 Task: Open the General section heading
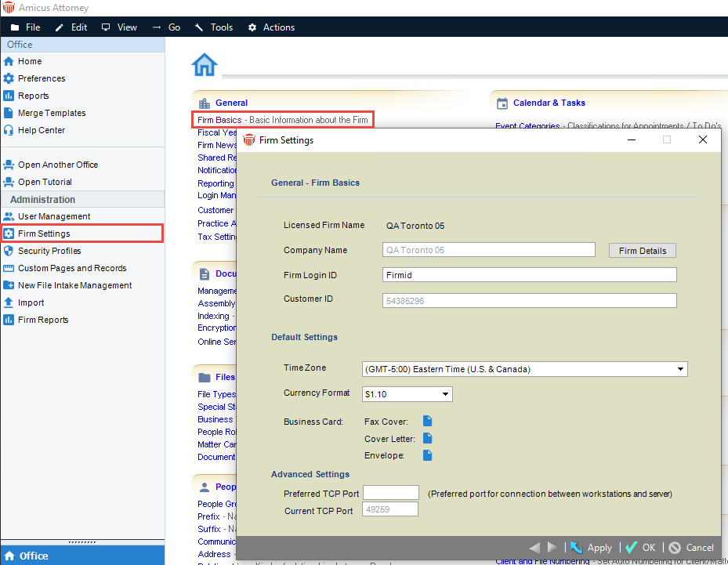click(x=231, y=103)
